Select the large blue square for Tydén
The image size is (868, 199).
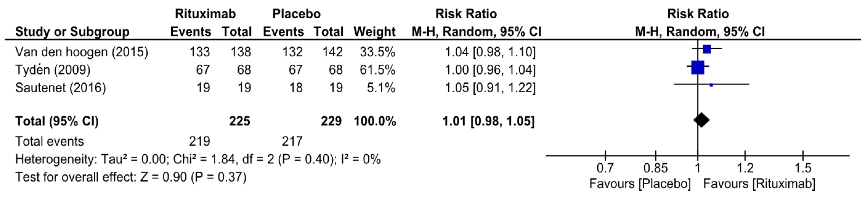(697, 67)
